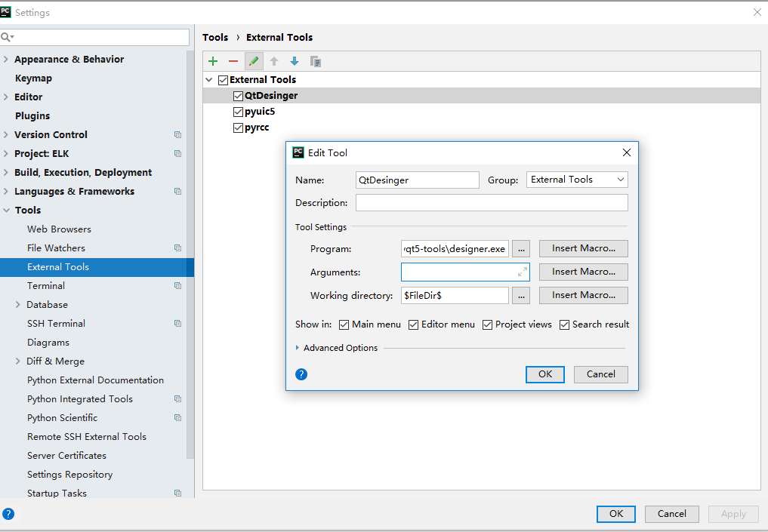Open Keymap settings page
768x532 pixels.
pos(33,78)
